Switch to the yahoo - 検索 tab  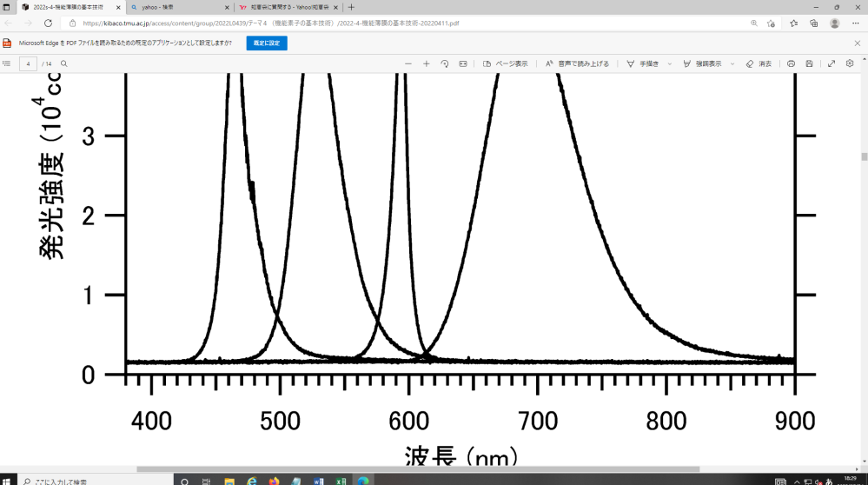coord(172,7)
